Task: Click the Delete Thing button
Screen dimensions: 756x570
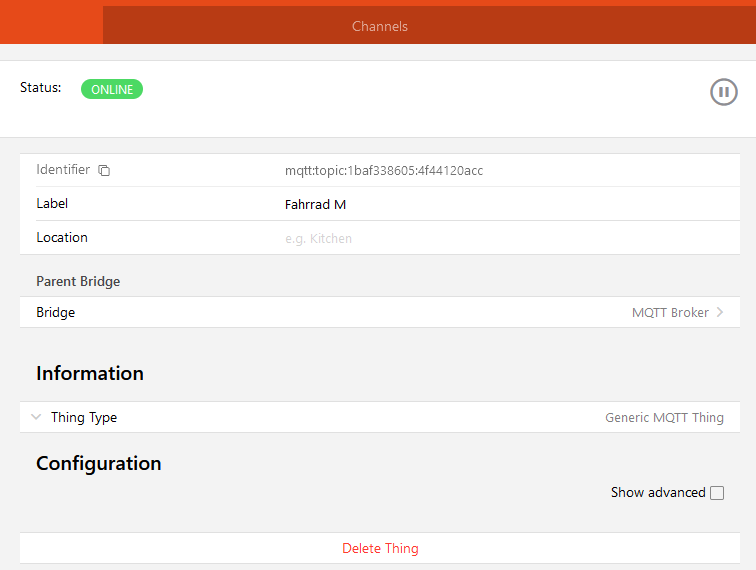Action: click(x=380, y=548)
